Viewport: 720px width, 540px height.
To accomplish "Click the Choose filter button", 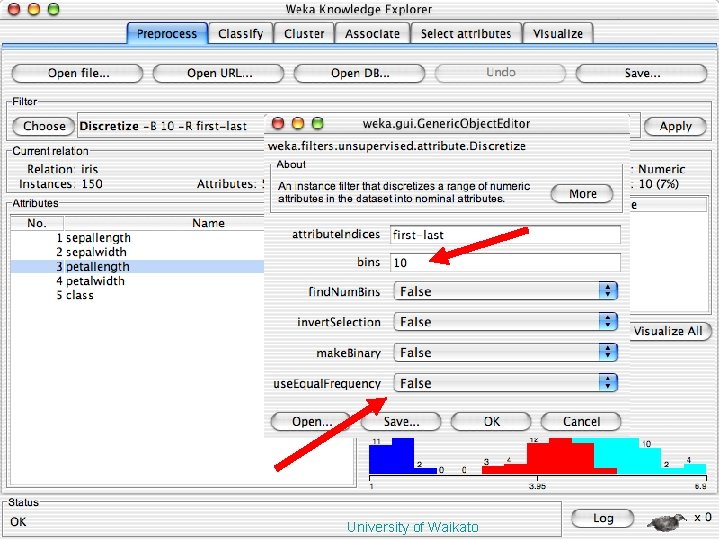I will coord(44,126).
